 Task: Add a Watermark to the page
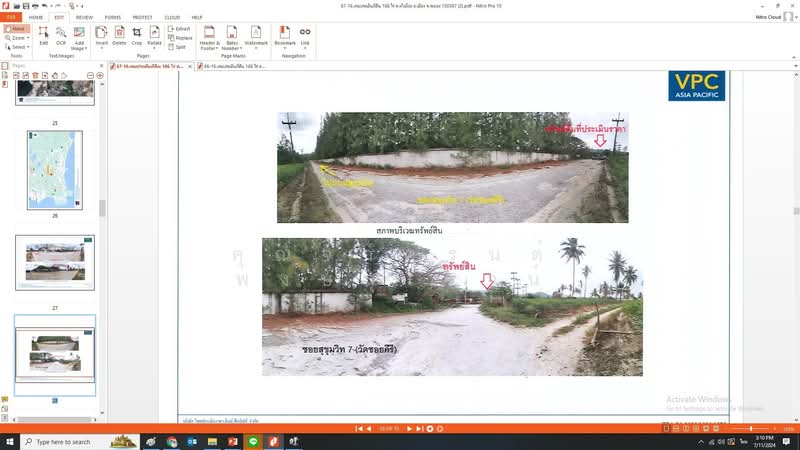click(x=256, y=36)
